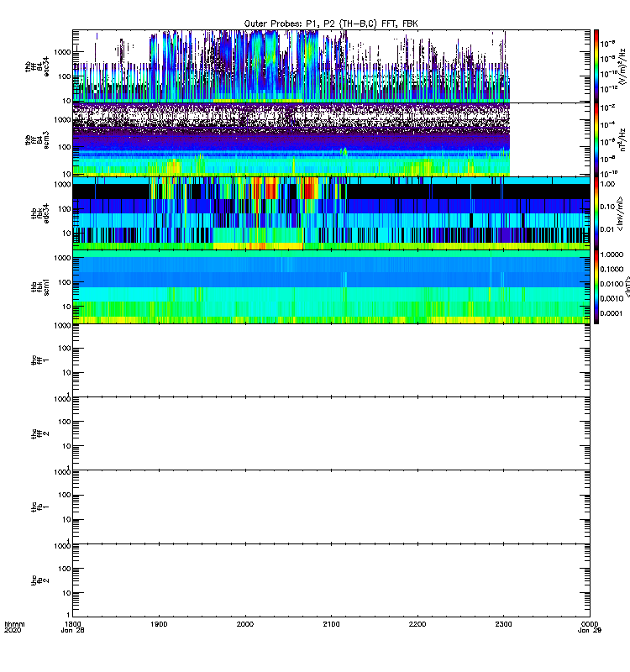Click the (V/m)²/Hz color bar
Image resolution: width=630 pixels, height=672 pixels.
[596, 66]
